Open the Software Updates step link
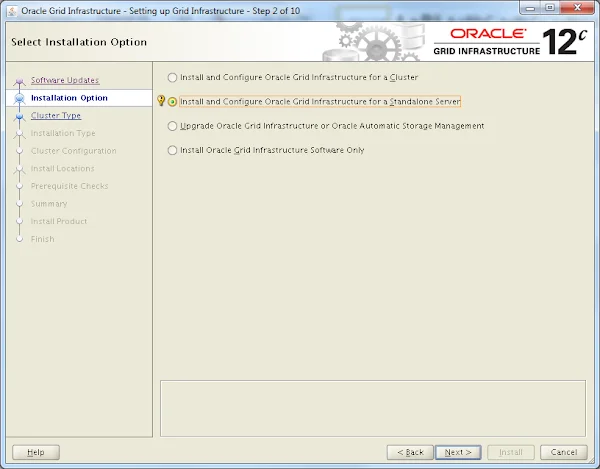The image size is (600, 469). coord(65,80)
